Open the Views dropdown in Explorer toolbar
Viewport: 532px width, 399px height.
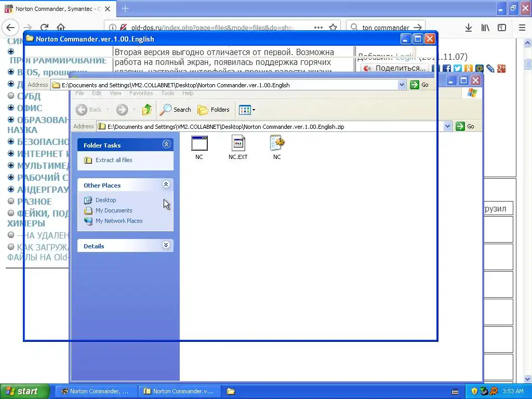pos(247,110)
